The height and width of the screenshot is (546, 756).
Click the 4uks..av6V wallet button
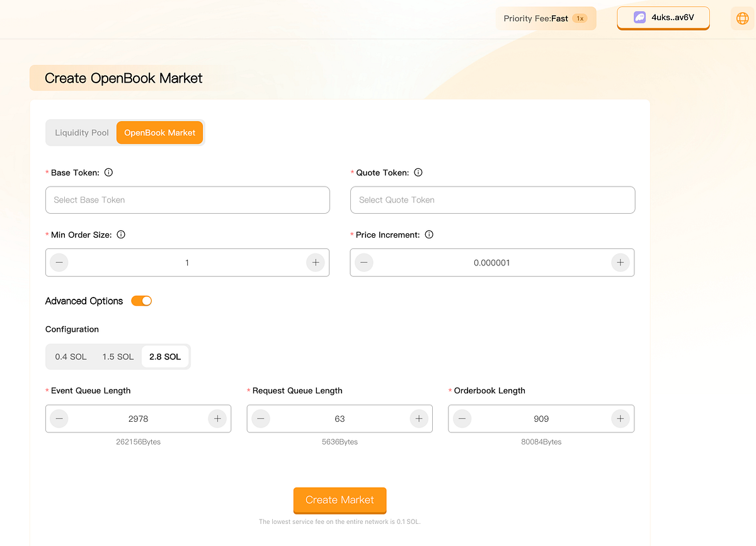pos(663,18)
